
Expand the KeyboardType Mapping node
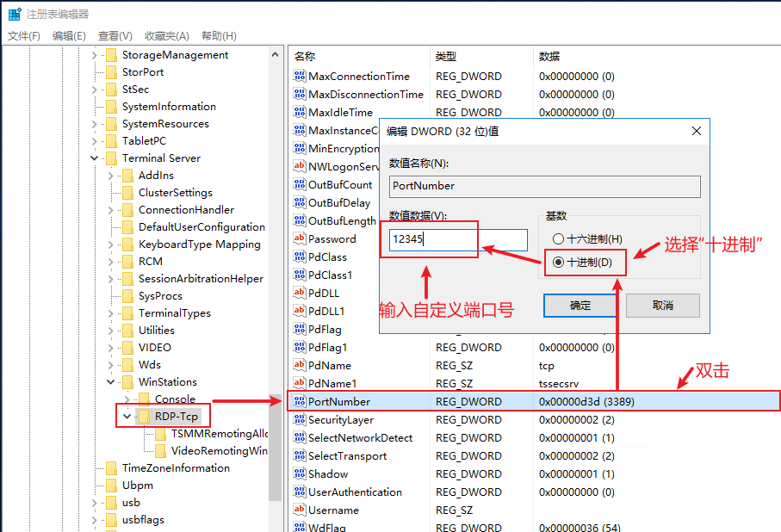click(110, 244)
